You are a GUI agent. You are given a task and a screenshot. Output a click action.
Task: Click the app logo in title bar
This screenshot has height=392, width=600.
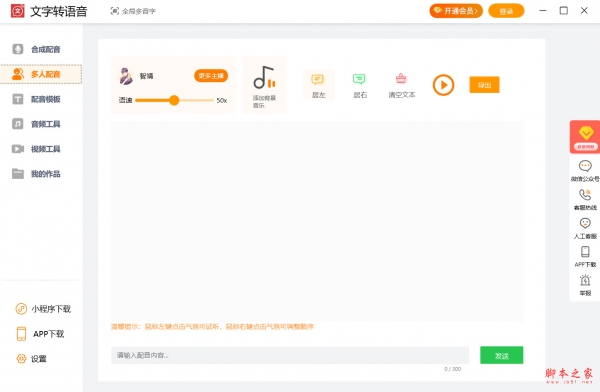(x=17, y=11)
